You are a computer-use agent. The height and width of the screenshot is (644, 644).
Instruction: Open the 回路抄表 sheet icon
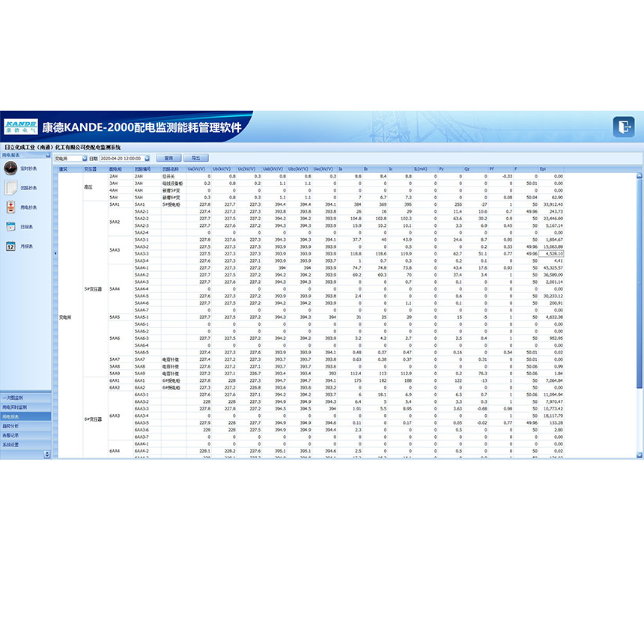point(10,188)
